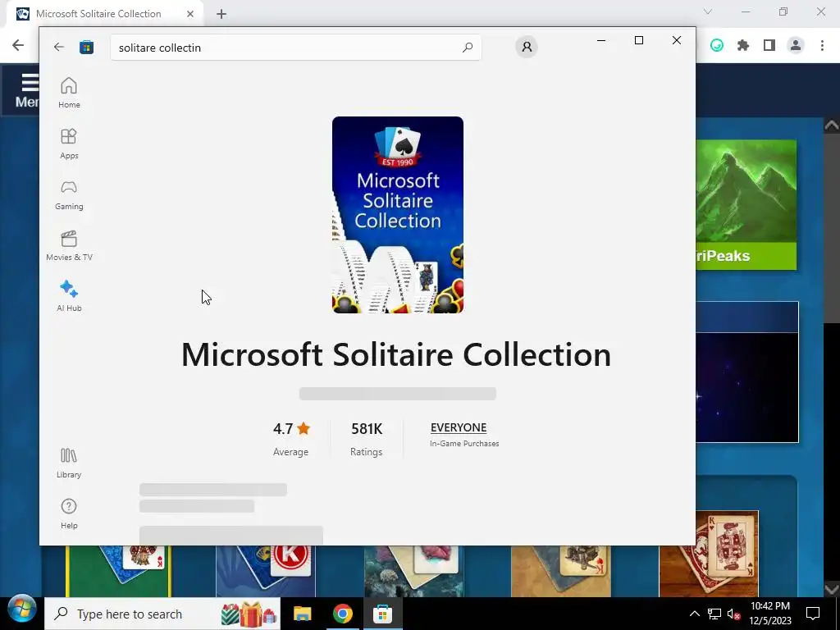Open the Chrome three-dot menu

point(822,46)
